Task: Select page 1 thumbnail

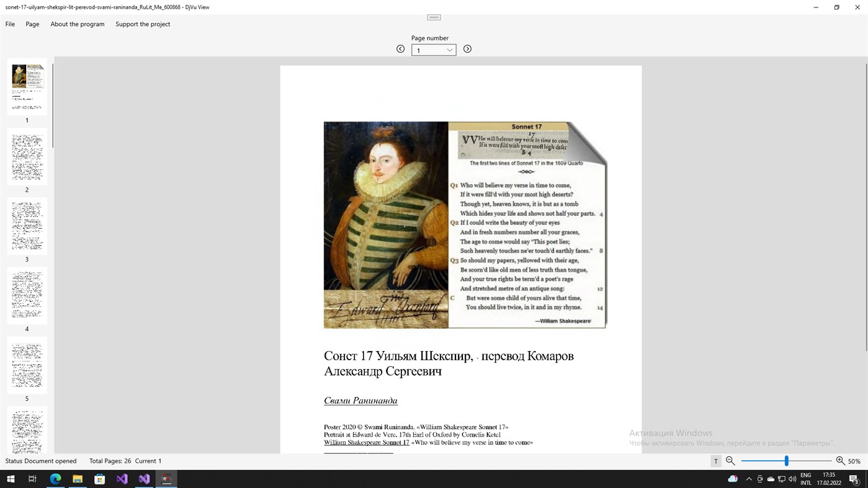Action: 27,87
